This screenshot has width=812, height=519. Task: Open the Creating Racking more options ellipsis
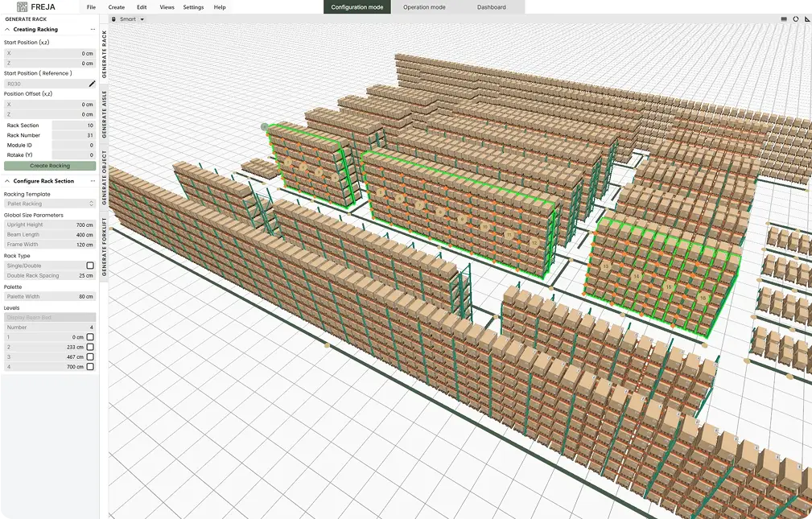[x=93, y=30]
